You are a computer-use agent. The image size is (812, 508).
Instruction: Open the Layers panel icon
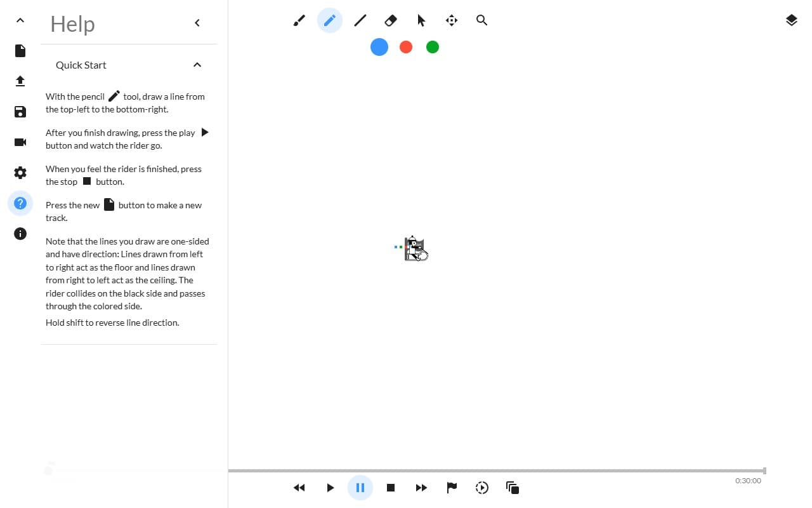point(791,20)
